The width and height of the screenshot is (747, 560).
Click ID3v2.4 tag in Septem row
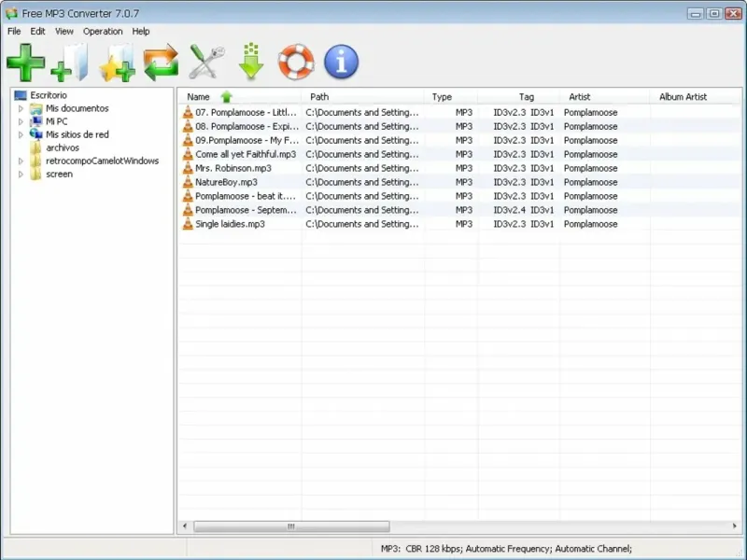509,210
